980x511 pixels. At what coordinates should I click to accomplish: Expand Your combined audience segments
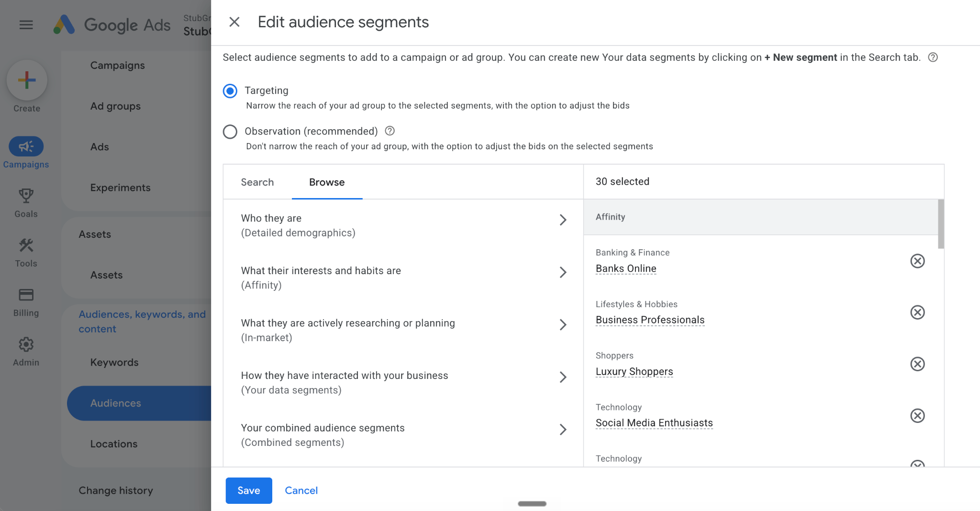click(x=403, y=435)
